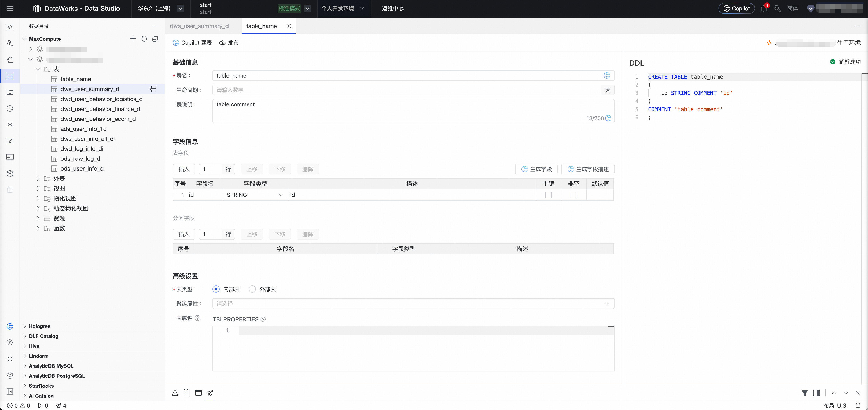This screenshot has height=410, width=868.
Task: Open the STRING field type dropdown
Action: (x=255, y=195)
